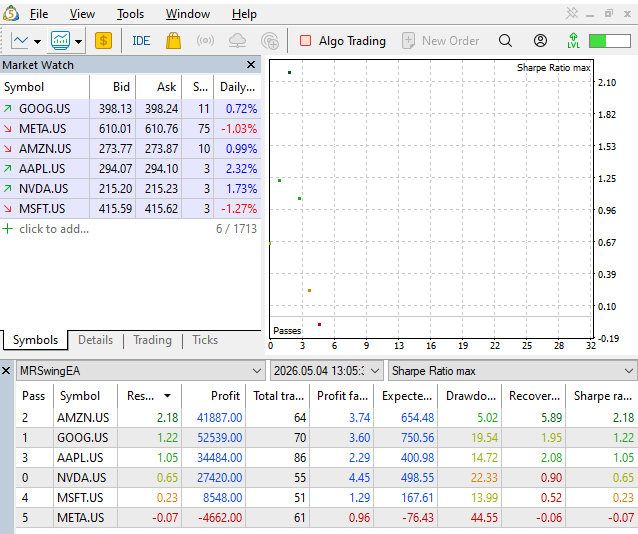Click profit value 41887.00

(x=220, y=418)
